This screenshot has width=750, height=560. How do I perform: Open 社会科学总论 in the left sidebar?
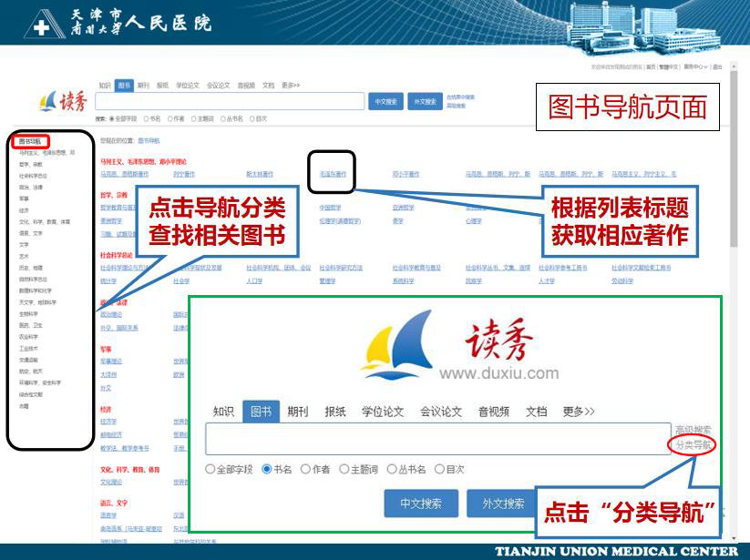tap(33, 176)
